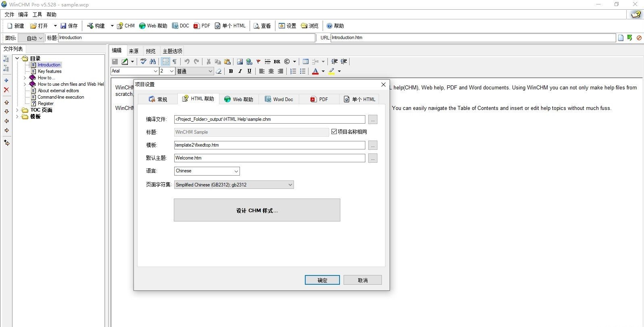
Task: Click the red X delete-topic icon
Action: point(6,90)
